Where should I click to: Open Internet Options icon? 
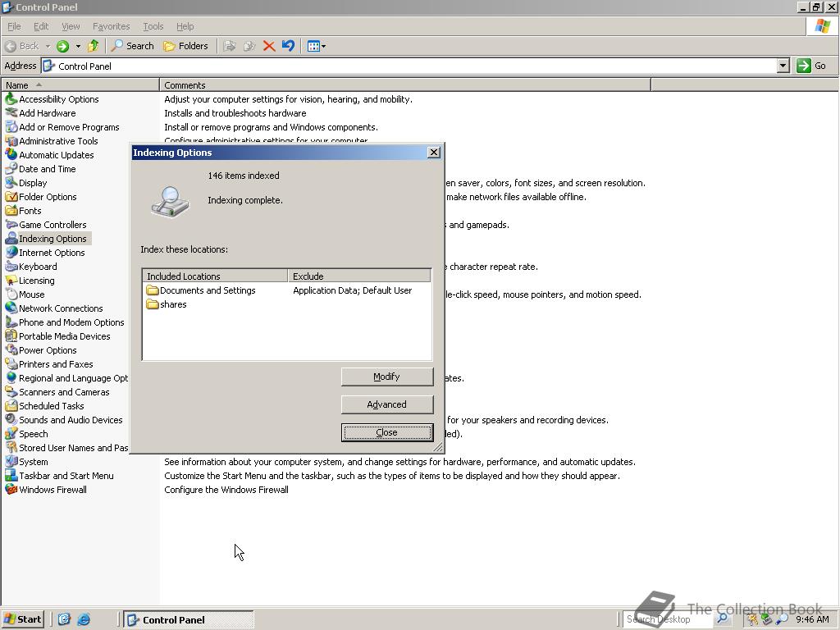point(11,253)
